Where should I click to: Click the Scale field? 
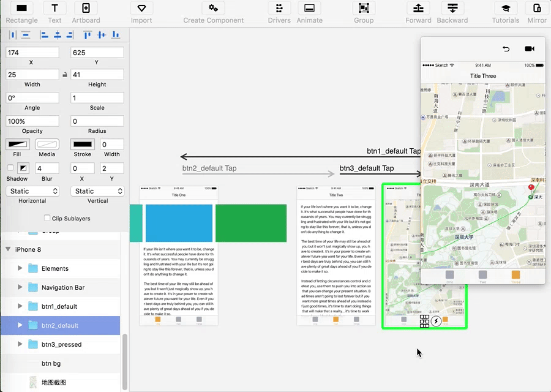pos(97,98)
